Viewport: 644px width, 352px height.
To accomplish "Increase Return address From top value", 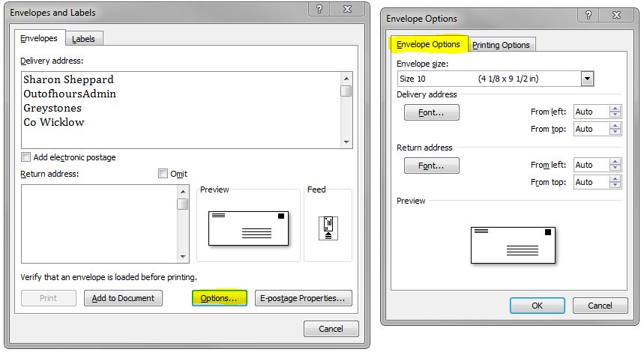I will [x=615, y=179].
